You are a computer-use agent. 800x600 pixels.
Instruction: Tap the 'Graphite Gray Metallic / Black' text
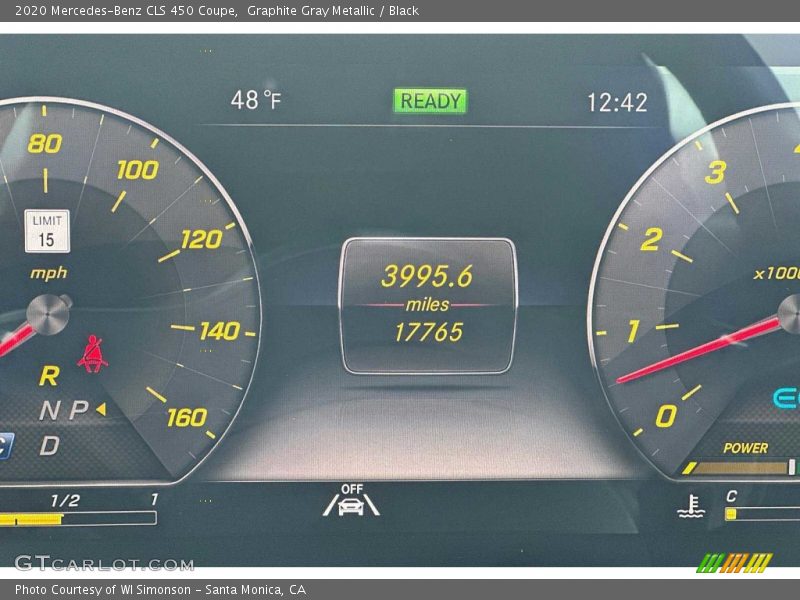coord(333,11)
